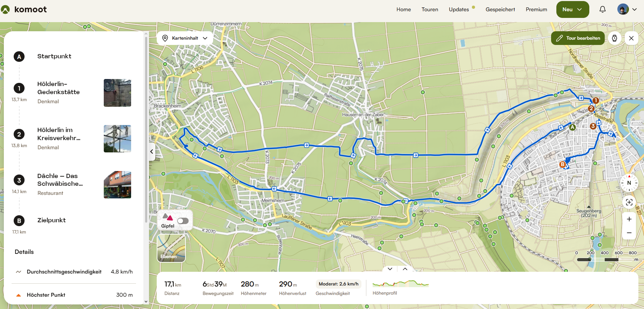Zoom in with the plus button

point(629,219)
